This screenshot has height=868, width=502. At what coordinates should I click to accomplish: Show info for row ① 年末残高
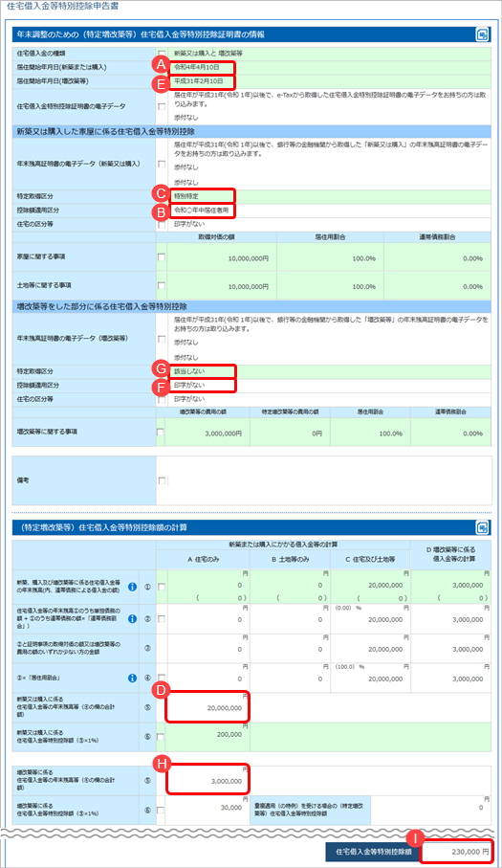132,587
